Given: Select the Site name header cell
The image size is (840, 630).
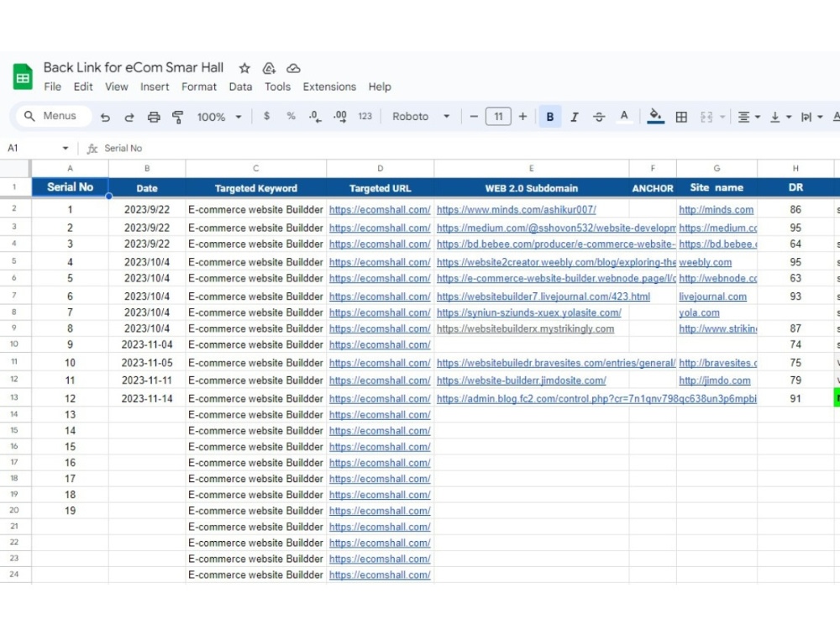Looking at the screenshot, I should (717, 187).
